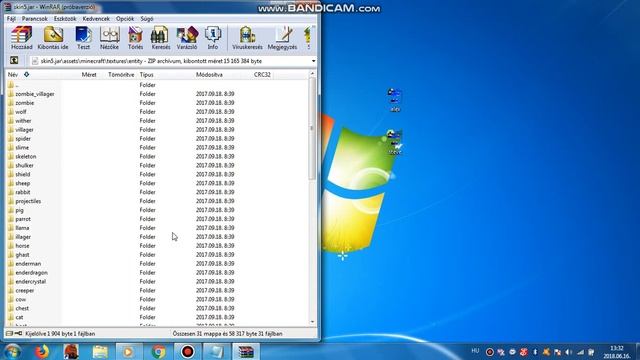Open the Opciók menu
Viewport: 640px width, 360px height.
(x=125, y=19)
